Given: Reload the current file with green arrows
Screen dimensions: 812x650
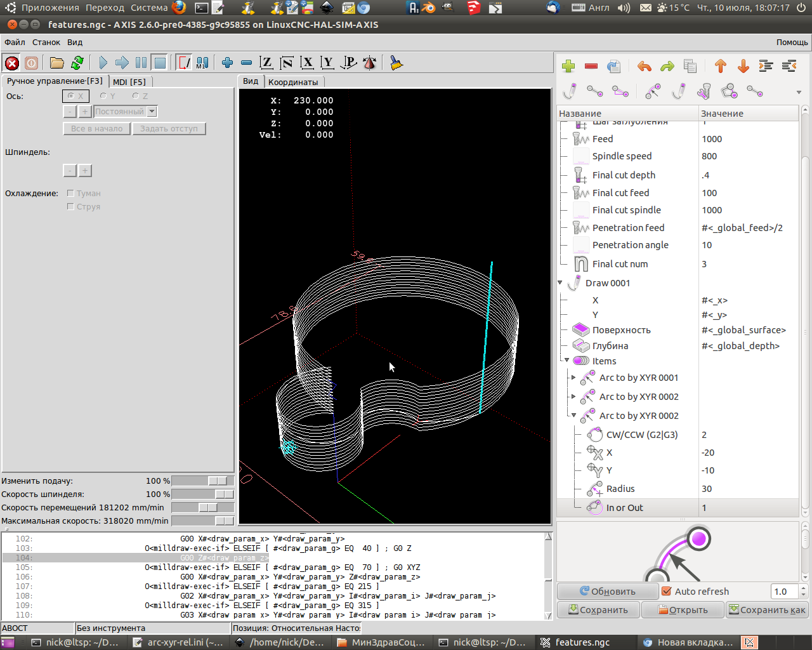Looking at the screenshot, I should [x=77, y=63].
